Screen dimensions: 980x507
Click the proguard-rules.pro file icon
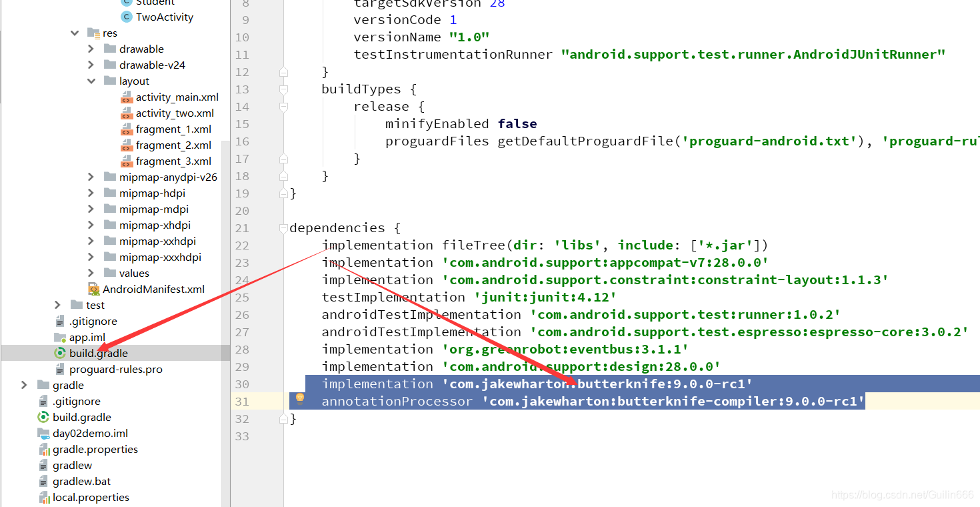point(60,370)
